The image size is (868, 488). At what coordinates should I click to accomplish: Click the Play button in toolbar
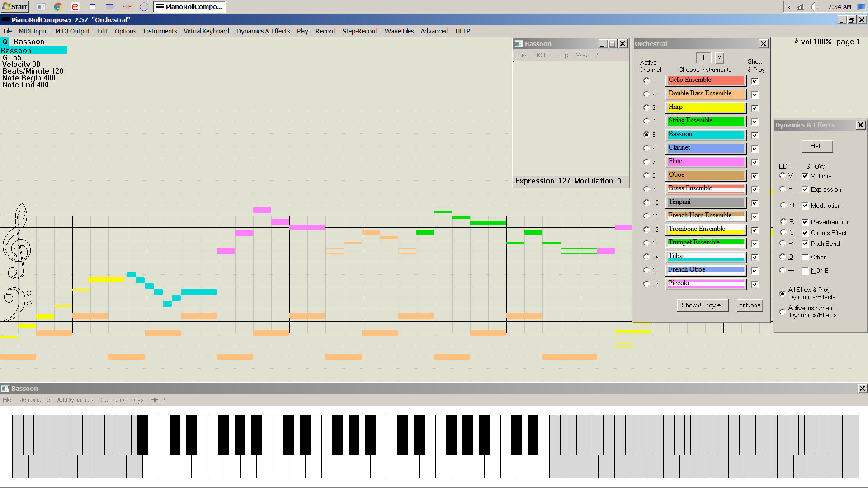(302, 30)
